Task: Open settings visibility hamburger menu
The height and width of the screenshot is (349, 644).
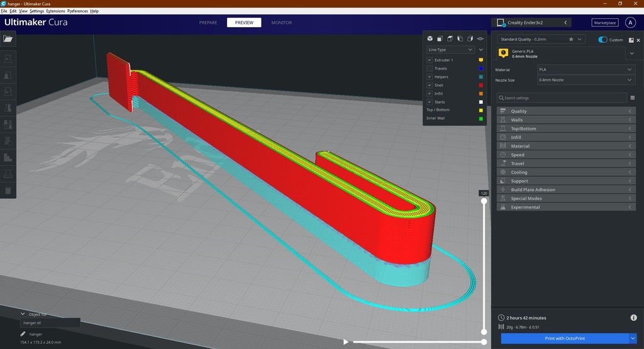Action: click(x=633, y=97)
